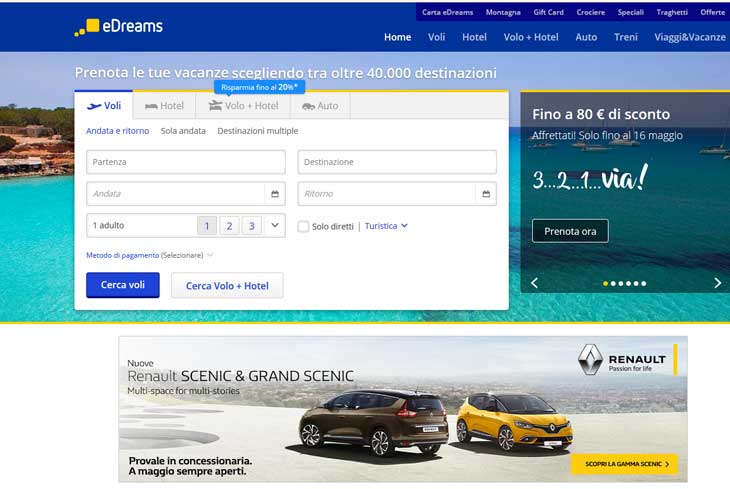730x489 pixels.
Task: Expand Metodo di pagamento selector
Action: (x=149, y=255)
